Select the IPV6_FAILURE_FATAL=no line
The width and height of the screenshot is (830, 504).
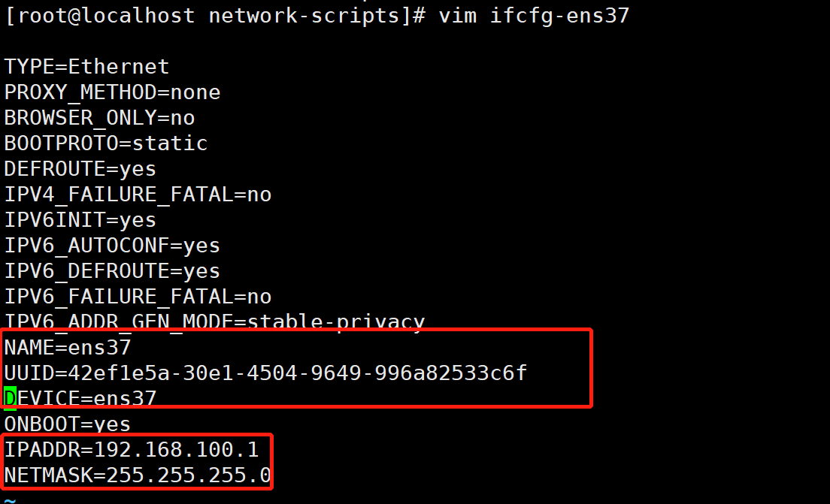click(x=138, y=297)
